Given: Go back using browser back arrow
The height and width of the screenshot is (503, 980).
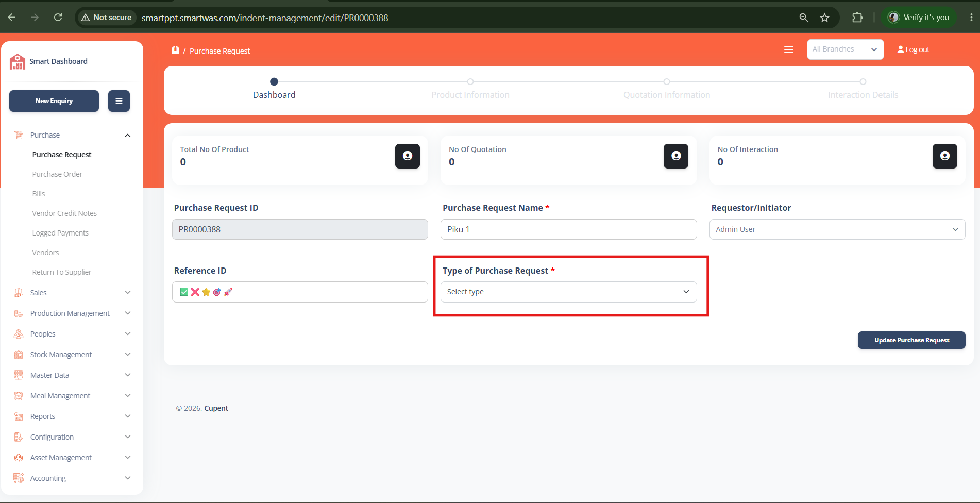Looking at the screenshot, I should pos(12,18).
